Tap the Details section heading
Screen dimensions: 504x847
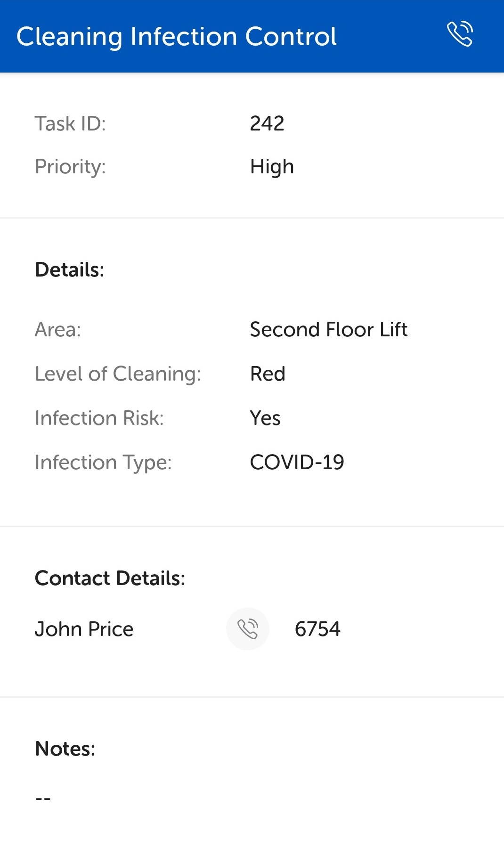click(x=70, y=270)
